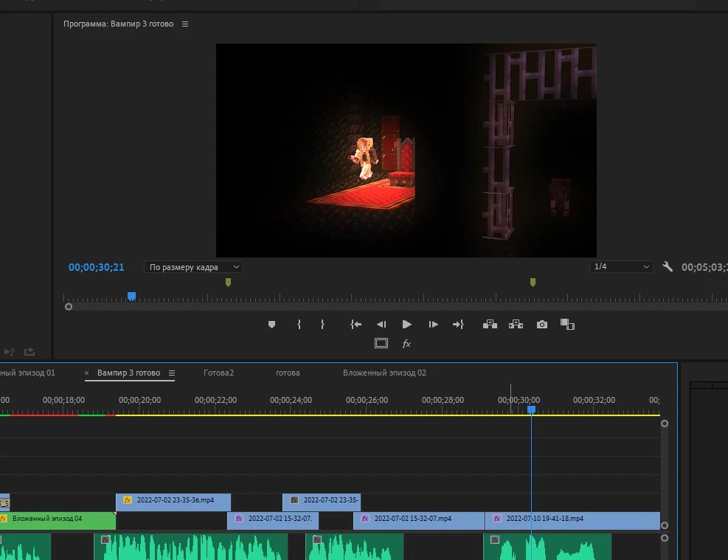Click play-audio icon in left panel
This screenshot has width=728, height=560.
[10, 351]
